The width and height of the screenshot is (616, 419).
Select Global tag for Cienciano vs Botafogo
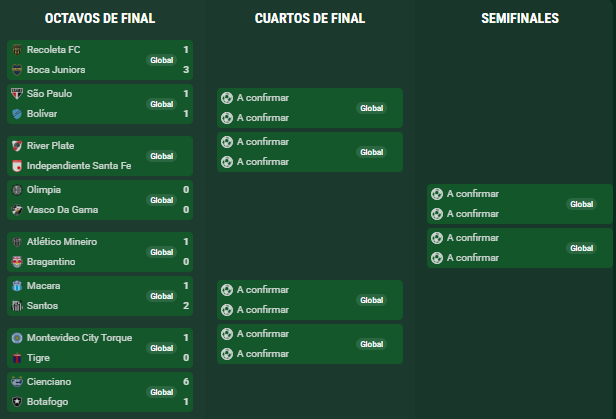point(161,392)
